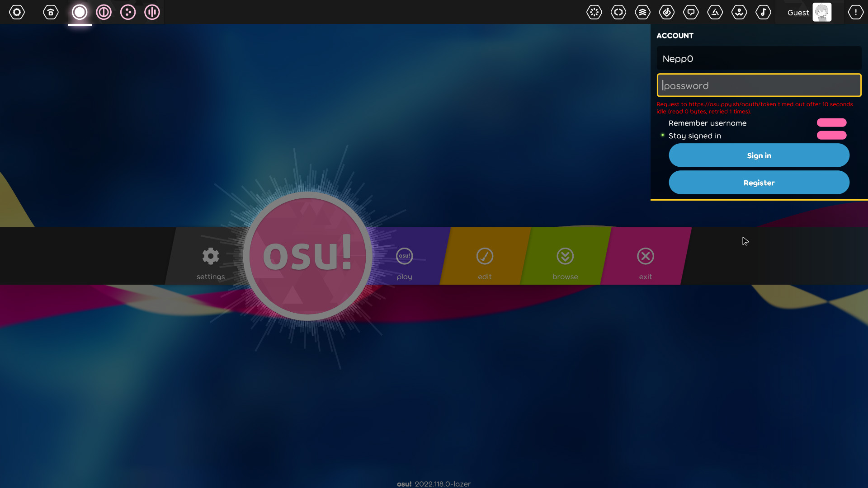Click the Guest profile avatar
This screenshot has width=868, height=488.
[x=822, y=12]
